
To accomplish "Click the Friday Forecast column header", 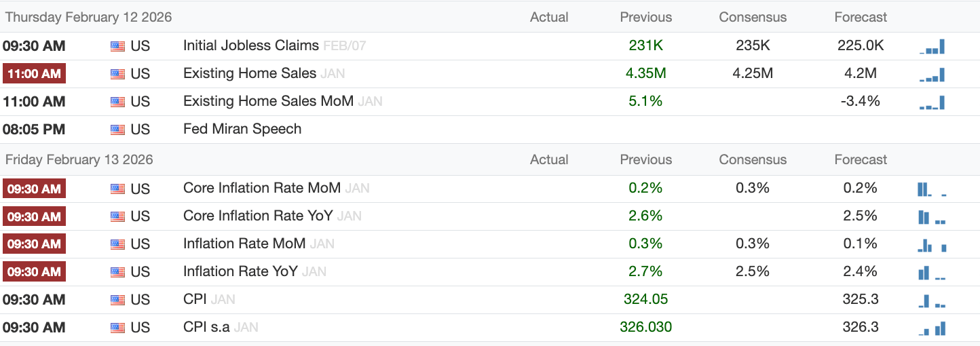I will [x=861, y=160].
